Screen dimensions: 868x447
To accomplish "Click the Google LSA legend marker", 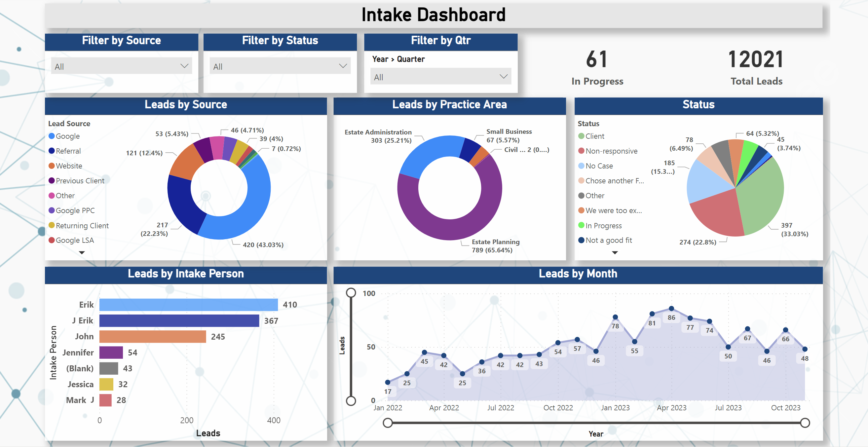I will 52,240.
